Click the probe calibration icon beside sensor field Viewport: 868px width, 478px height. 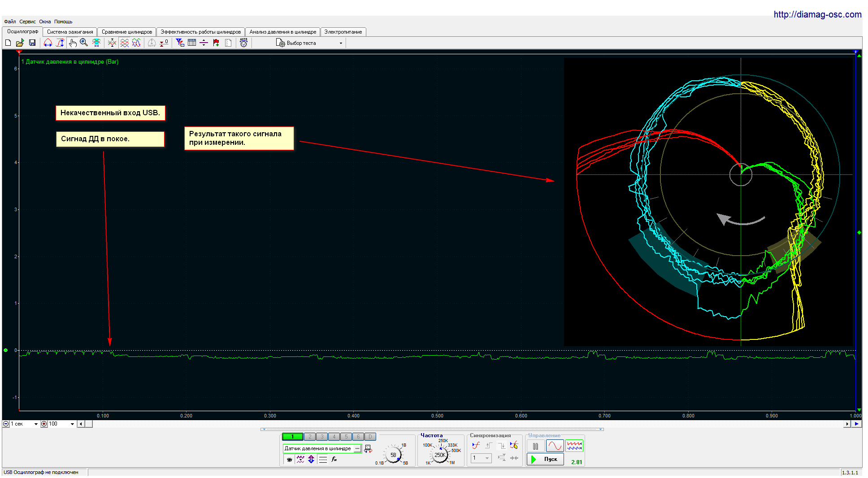click(368, 449)
